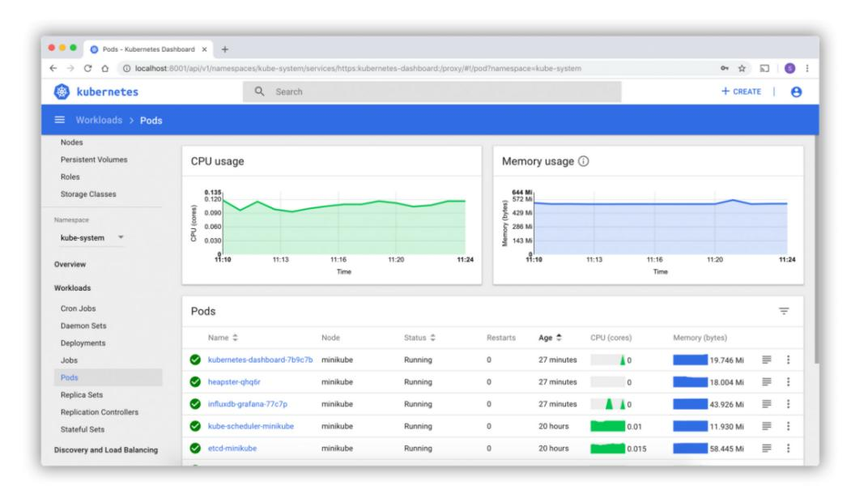Select Nodes in the sidebar
The image size is (868, 498).
point(71,143)
